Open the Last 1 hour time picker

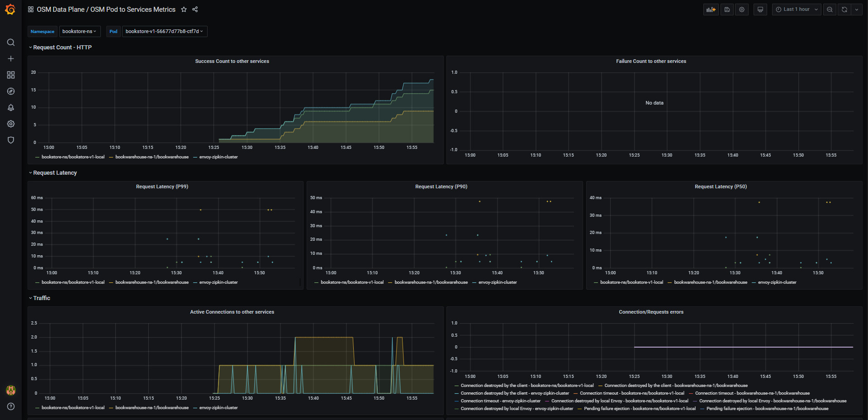coord(796,10)
